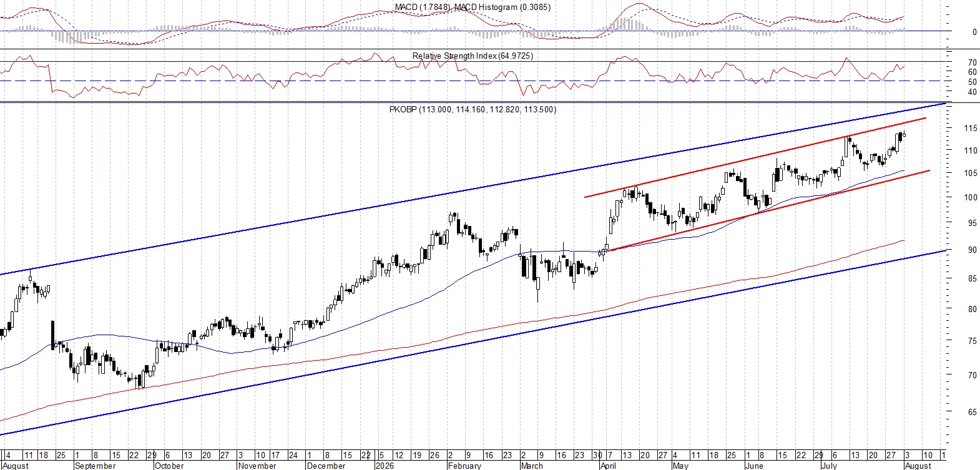980x470 pixels.
Task: Click the November month label
Action: click(x=257, y=466)
